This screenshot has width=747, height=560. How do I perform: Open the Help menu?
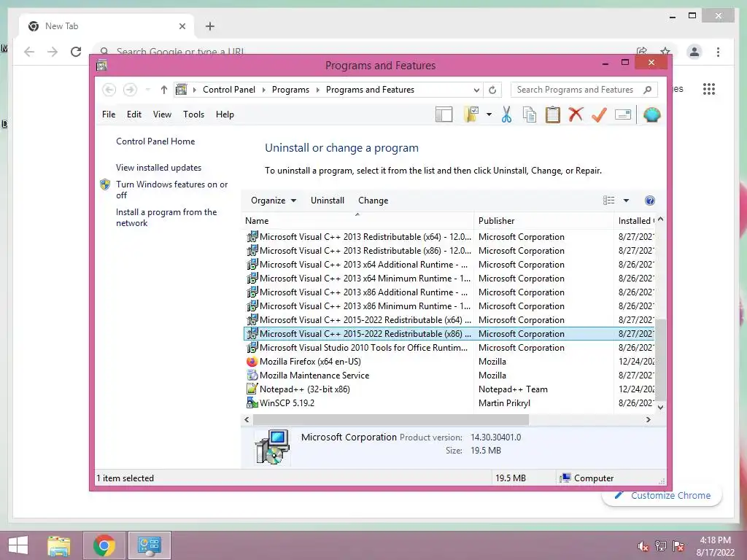tap(225, 114)
